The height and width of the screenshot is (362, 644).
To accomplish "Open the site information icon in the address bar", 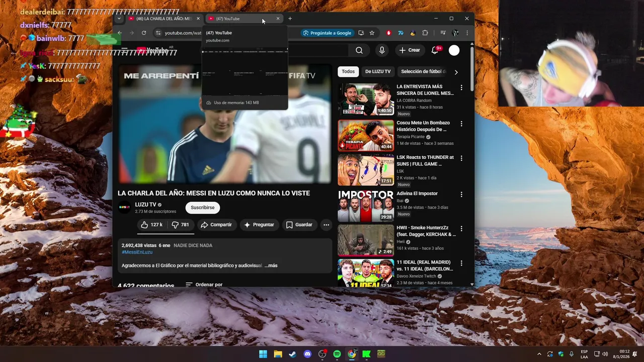I will 158,33.
